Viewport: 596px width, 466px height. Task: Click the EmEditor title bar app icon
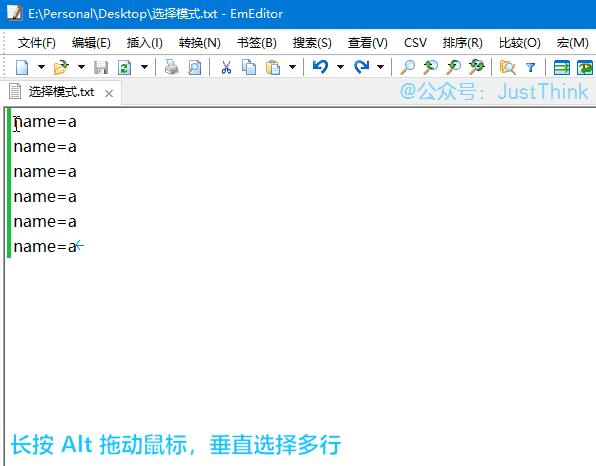pos(14,13)
